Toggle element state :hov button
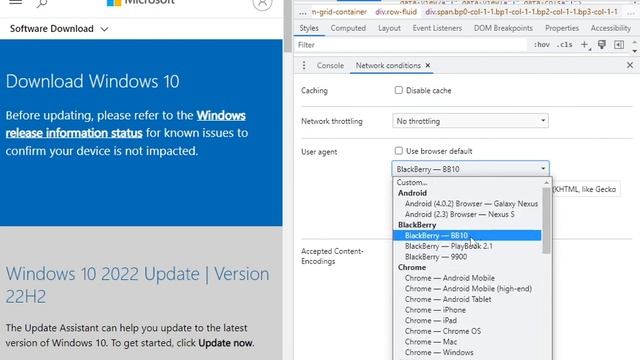640x360 pixels. pyautogui.click(x=542, y=45)
